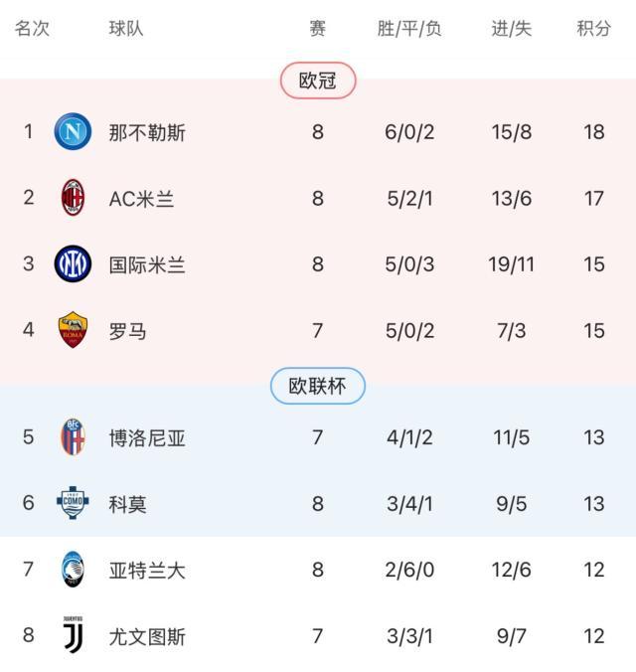
Task: Click the Inter Milan club logo
Action: (x=73, y=264)
